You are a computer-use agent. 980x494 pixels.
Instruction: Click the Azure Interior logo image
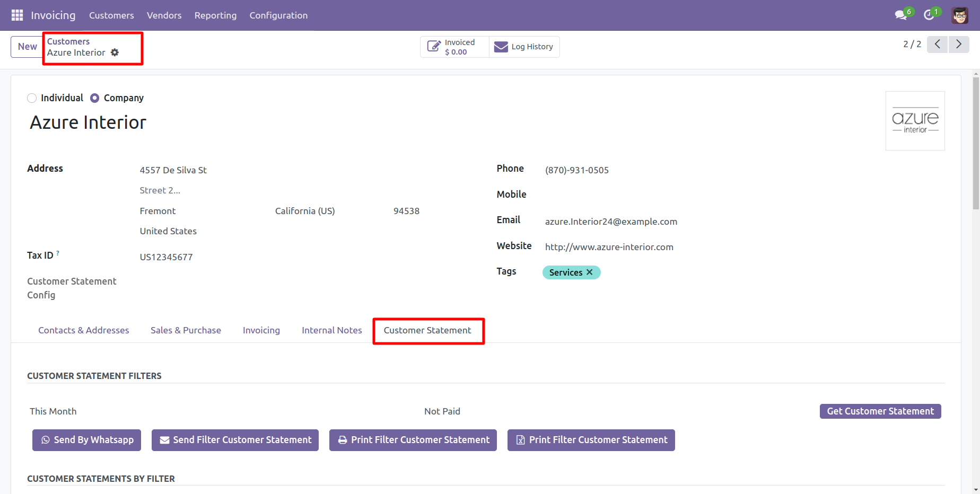[915, 121]
